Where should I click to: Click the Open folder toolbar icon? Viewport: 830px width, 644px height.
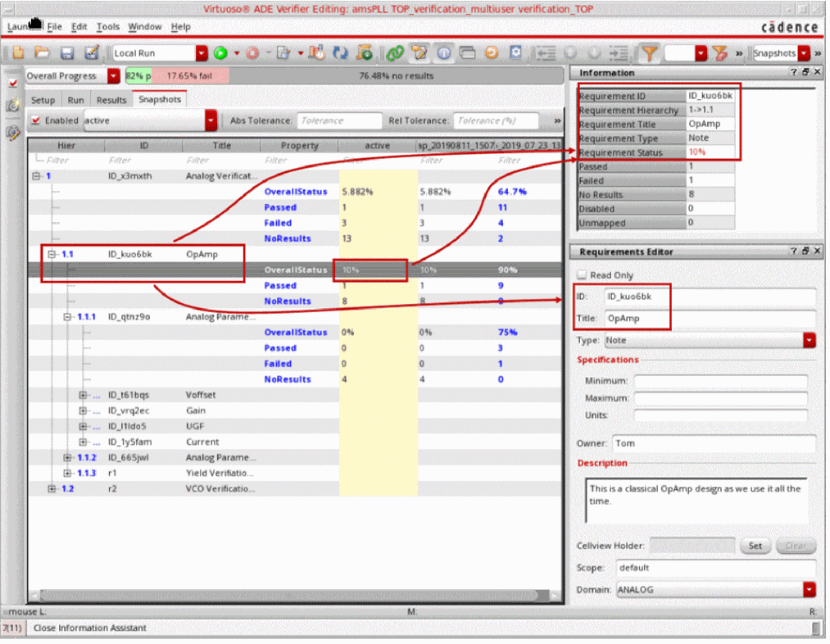(x=42, y=53)
